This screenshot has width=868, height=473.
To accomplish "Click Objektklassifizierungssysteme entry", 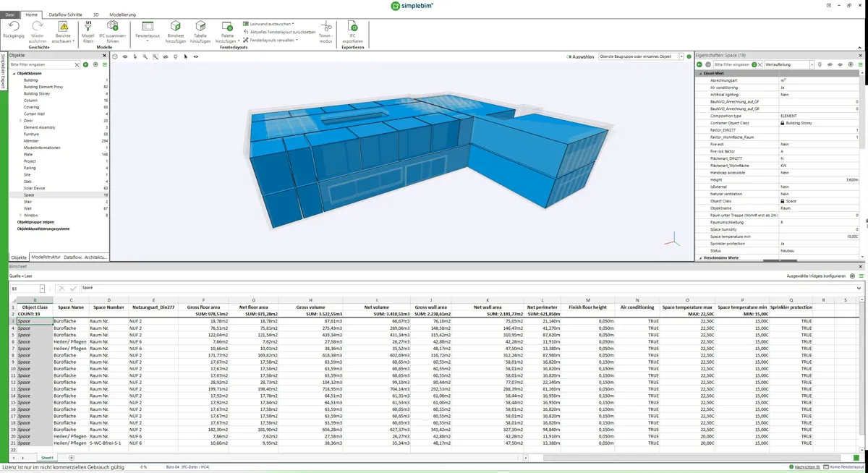I will [x=43, y=229].
